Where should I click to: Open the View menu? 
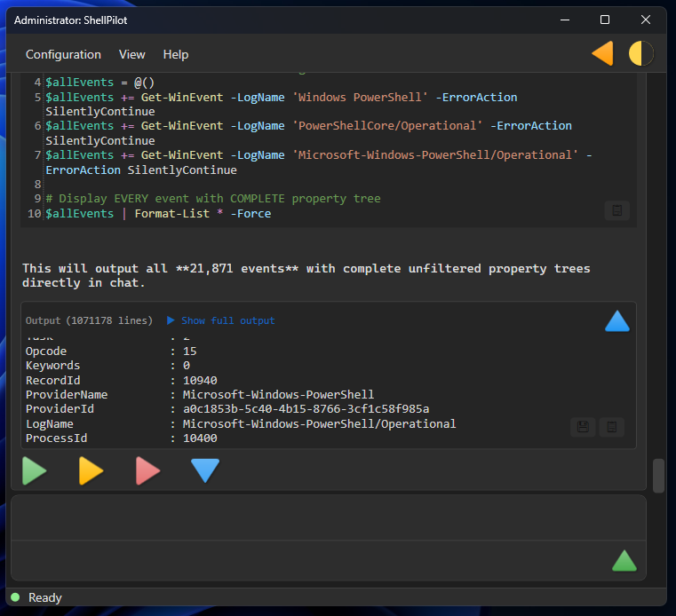point(132,55)
